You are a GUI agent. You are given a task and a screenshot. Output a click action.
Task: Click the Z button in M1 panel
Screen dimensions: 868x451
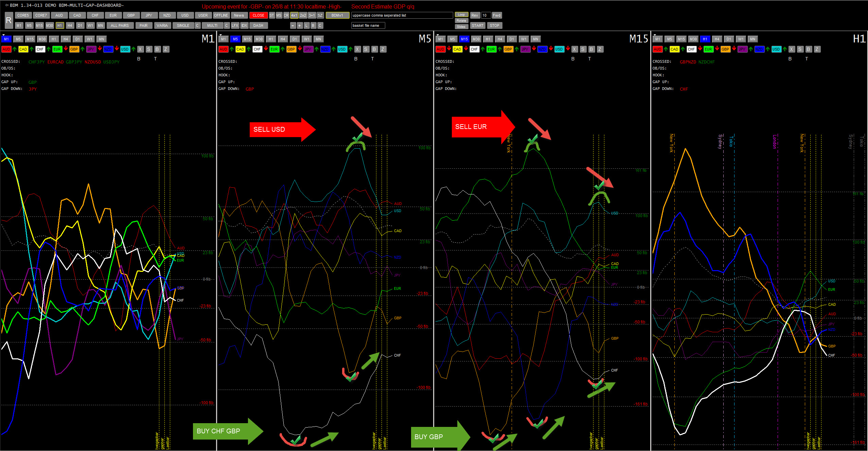[x=166, y=49]
